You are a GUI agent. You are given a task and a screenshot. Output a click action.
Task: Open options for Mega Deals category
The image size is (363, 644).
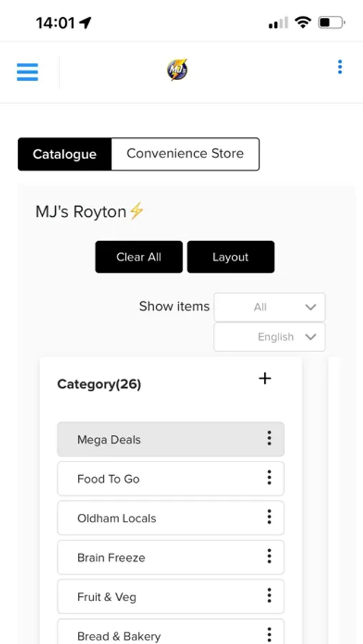point(269,438)
